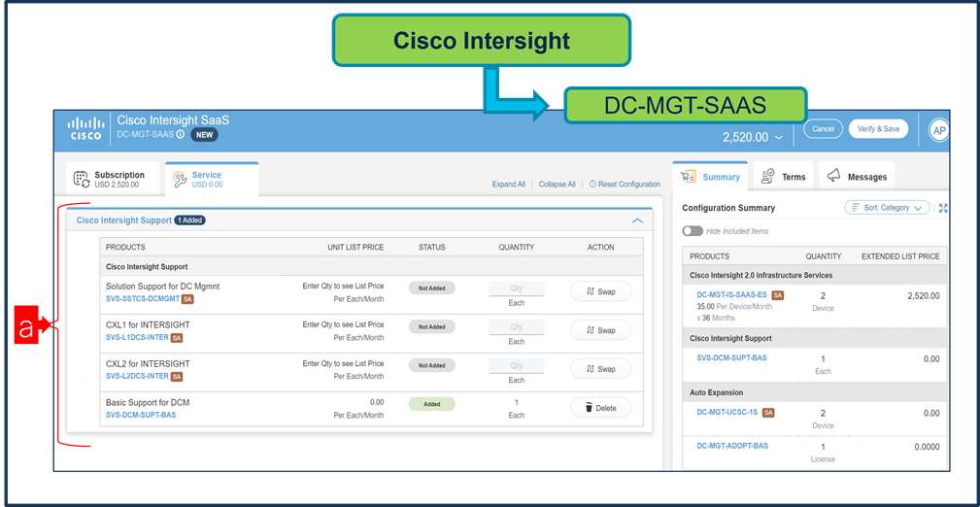The image size is (980, 507).
Task: Click the Cisco logo
Action: [x=85, y=128]
